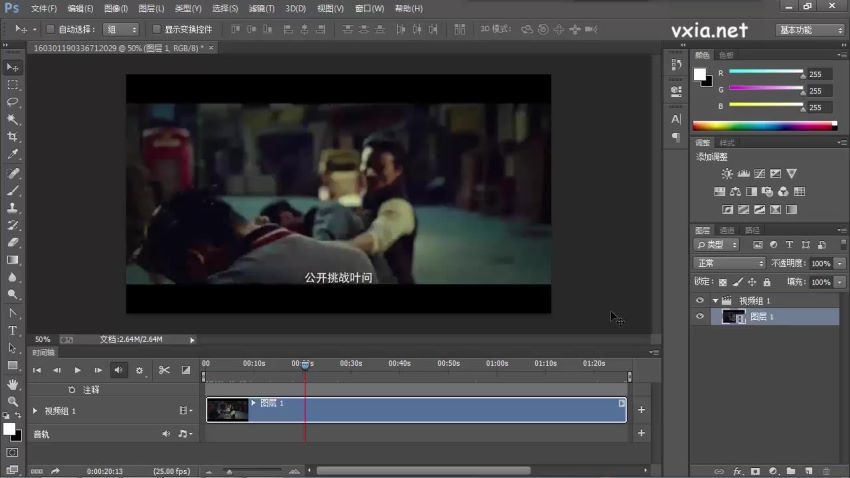Click the transition icon in timeline

tap(186, 370)
